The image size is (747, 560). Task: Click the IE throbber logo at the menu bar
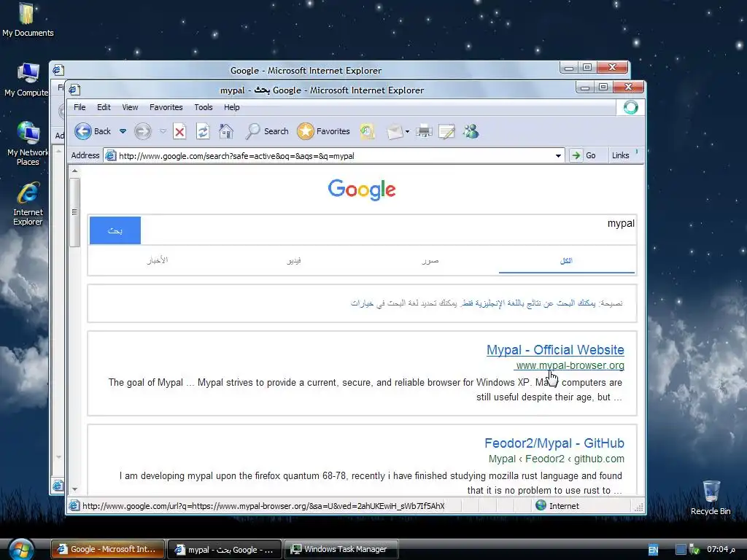[x=631, y=107]
